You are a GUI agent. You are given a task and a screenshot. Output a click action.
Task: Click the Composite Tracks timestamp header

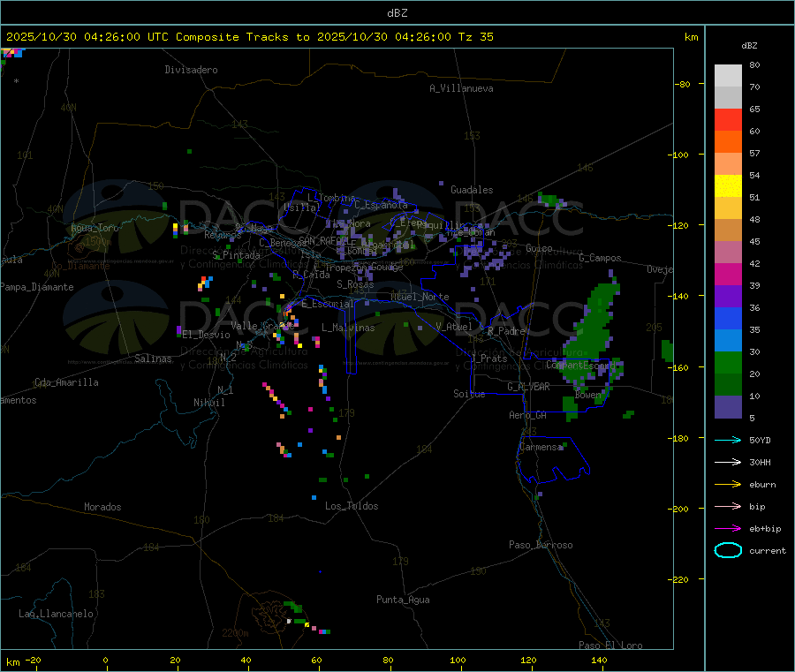[250, 37]
